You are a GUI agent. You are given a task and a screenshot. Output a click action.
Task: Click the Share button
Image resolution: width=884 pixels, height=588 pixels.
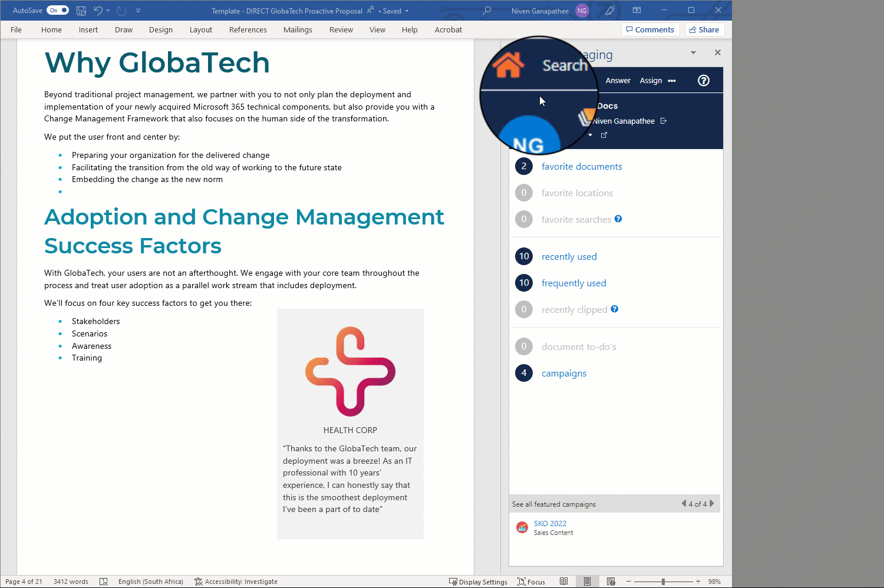click(704, 29)
